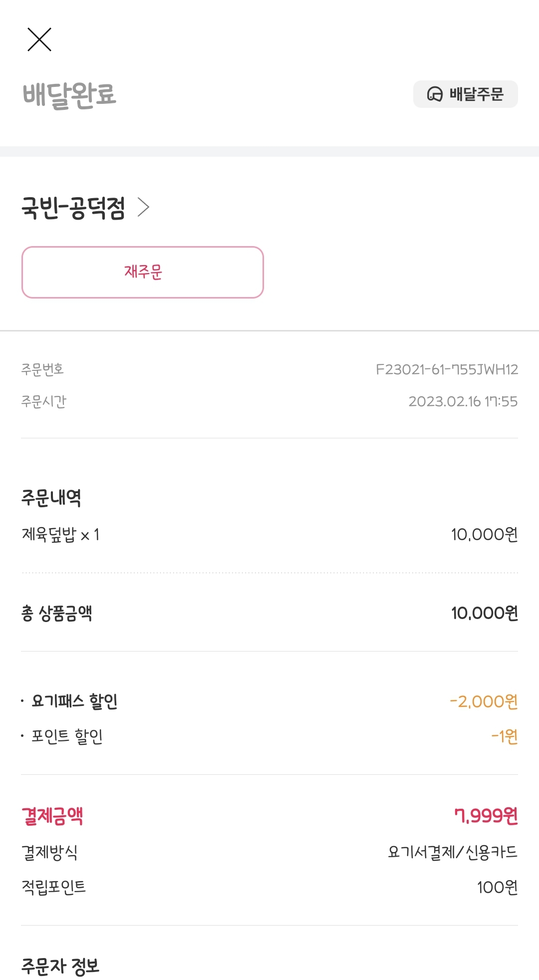Select the 주문내역 section heading
Image resolution: width=539 pixels, height=980 pixels.
[51, 498]
